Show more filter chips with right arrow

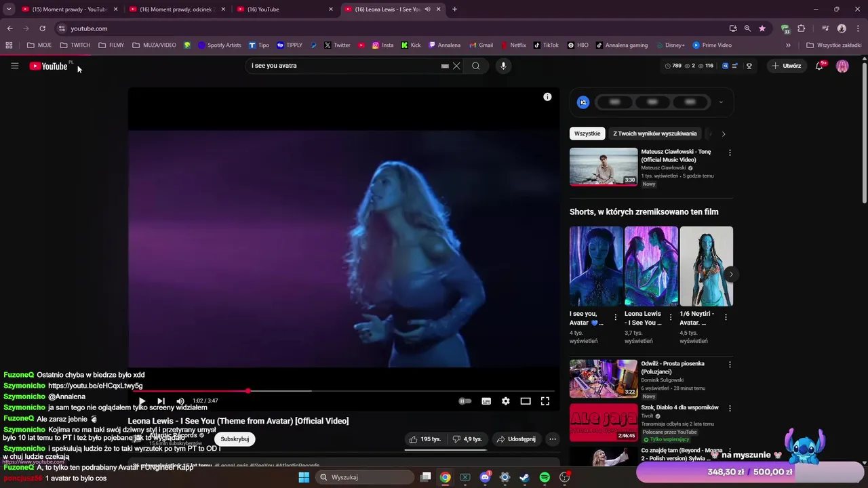click(724, 134)
